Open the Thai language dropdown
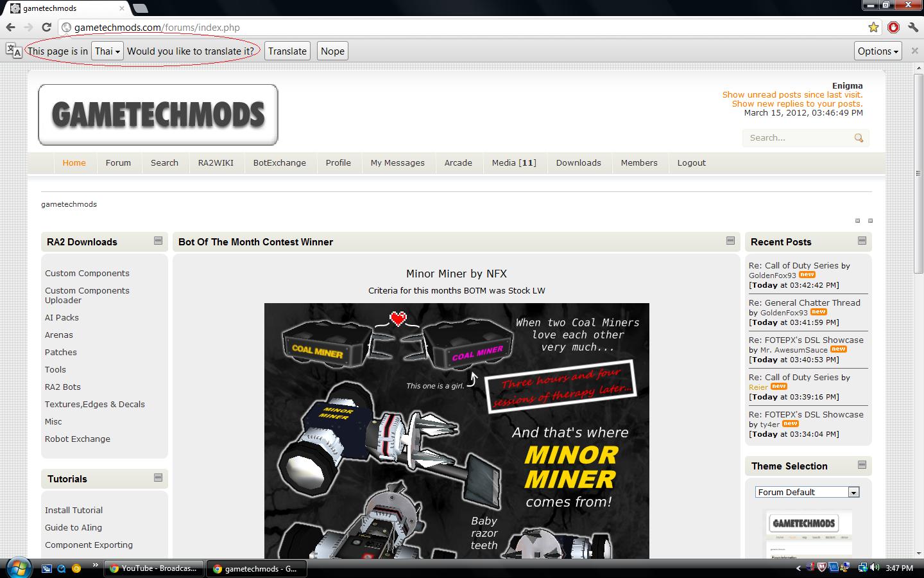Image resolution: width=924 pixels, height=578 pixels. (x=107, y=51)
